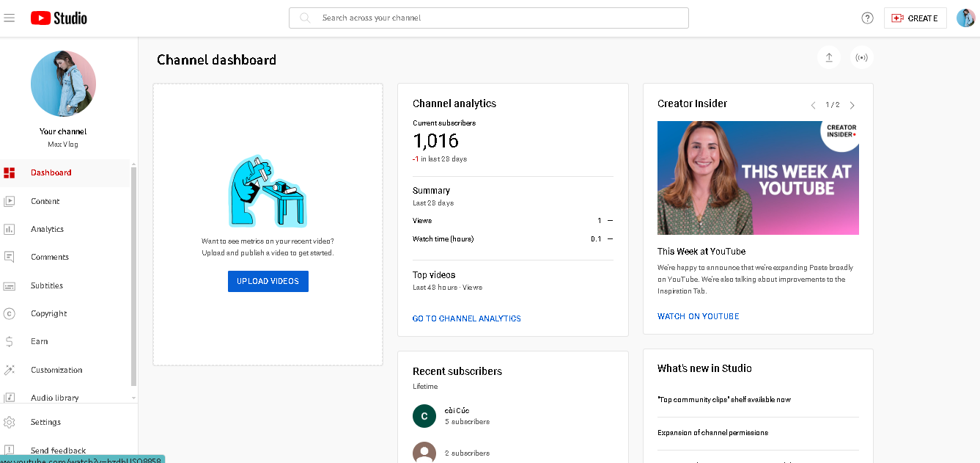The width and height of the screenshot is (980, 463).
Task: Click the YouTube Studio logo
Action: 59,18
